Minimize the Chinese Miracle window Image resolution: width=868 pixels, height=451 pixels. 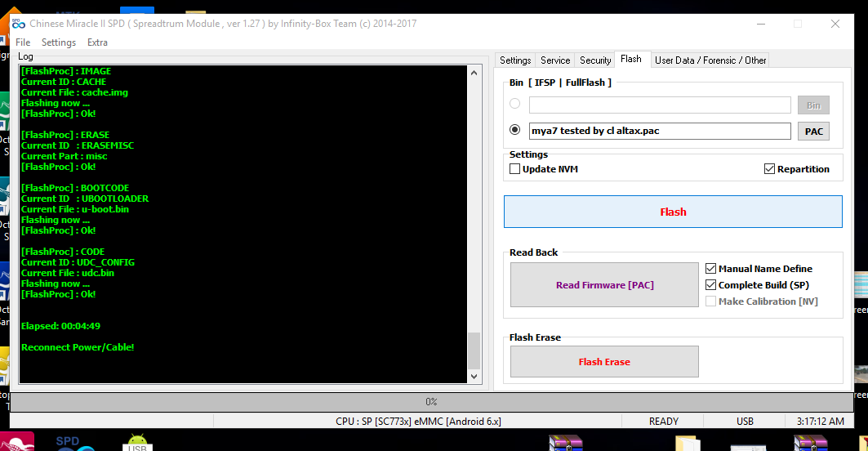[x=761, y=24]
